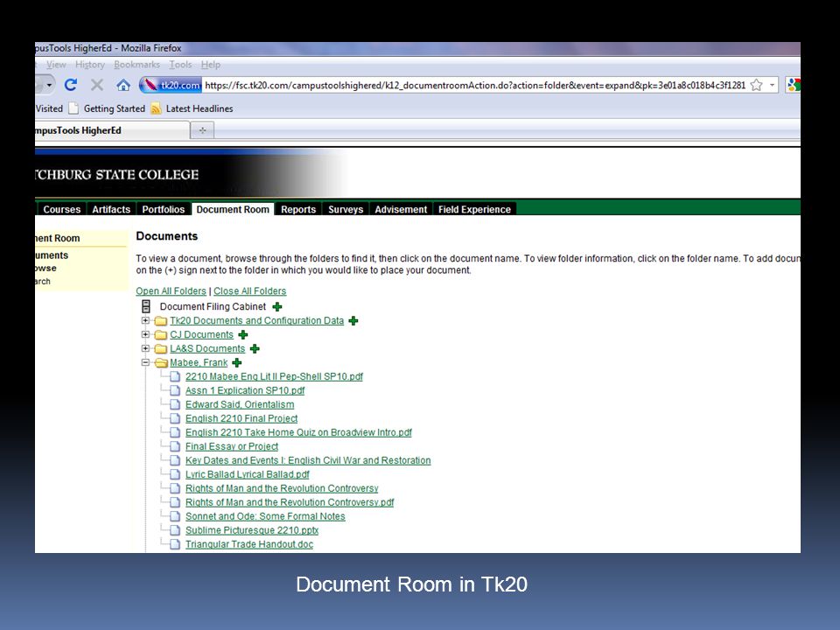Expand the CJ Documents folder tree node

tap(145, 334)
